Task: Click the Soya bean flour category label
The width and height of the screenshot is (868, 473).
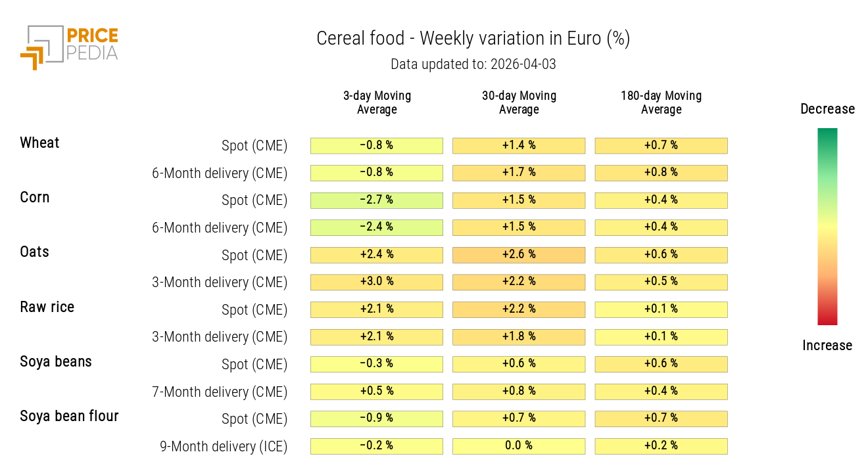Action: coord(69,417)
